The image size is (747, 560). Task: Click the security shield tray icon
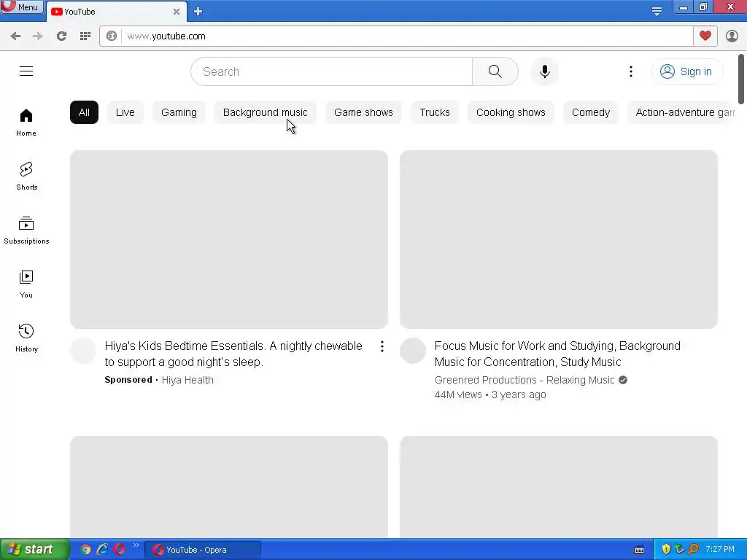(666, 550)
